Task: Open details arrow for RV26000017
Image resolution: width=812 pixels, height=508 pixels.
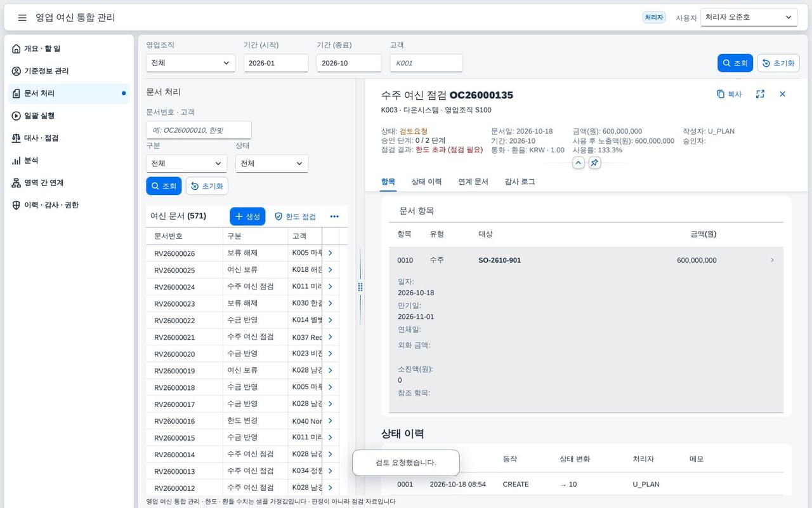Action: pyautogui.click(x=330, y=404)
